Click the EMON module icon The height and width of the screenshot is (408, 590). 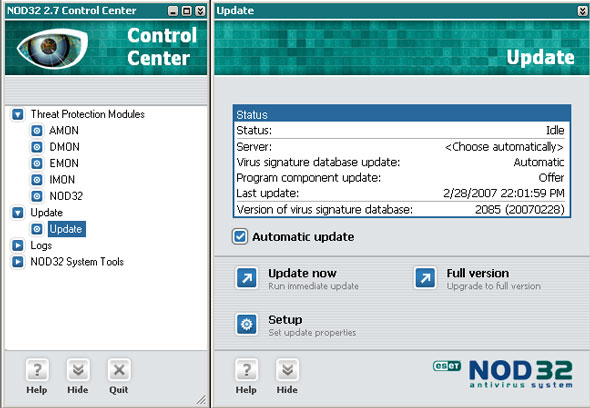pos(36,163)
